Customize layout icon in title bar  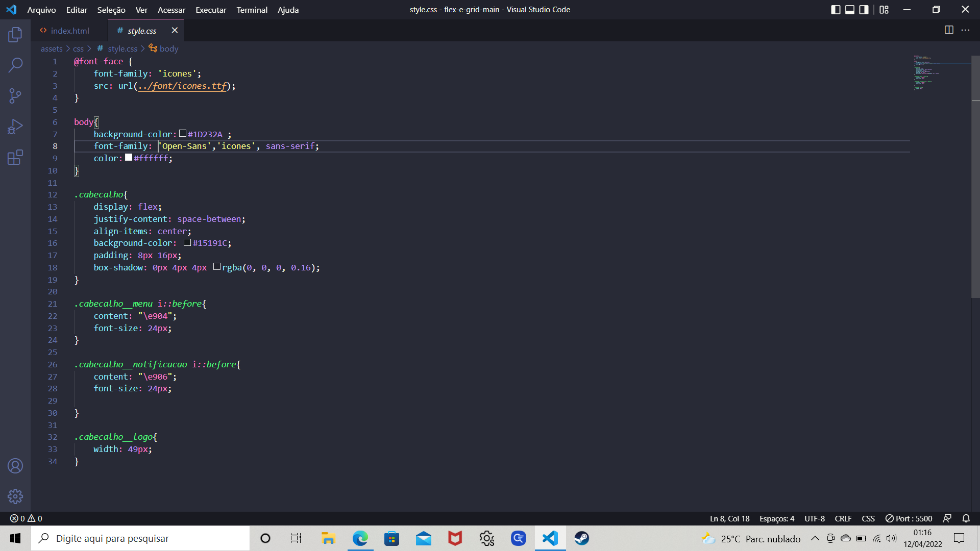click(x=884, y=10)
